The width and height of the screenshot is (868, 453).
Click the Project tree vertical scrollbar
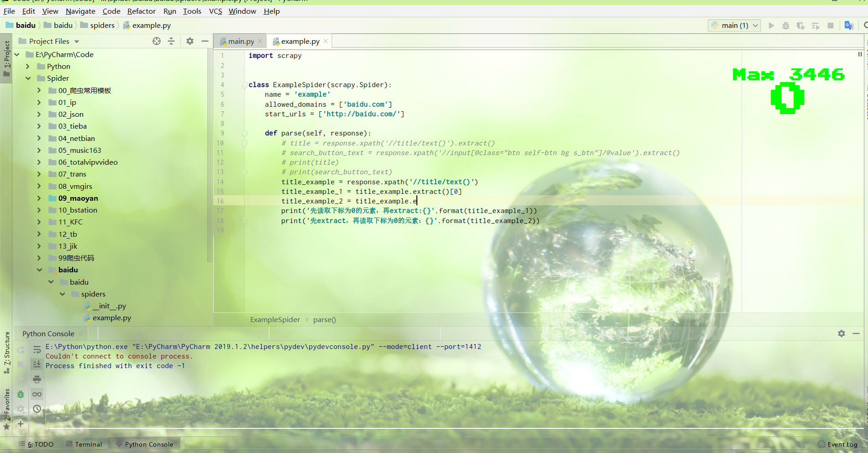[x=210, y=155]
